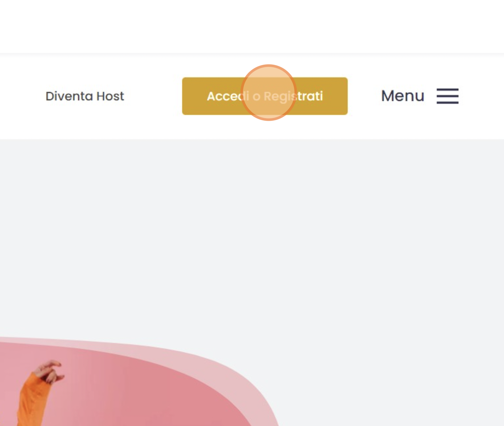Image resolution: width=504 pixels, height=426 pixels.
Task: Click the raised hand in orange sleeve
Action: 49,371
